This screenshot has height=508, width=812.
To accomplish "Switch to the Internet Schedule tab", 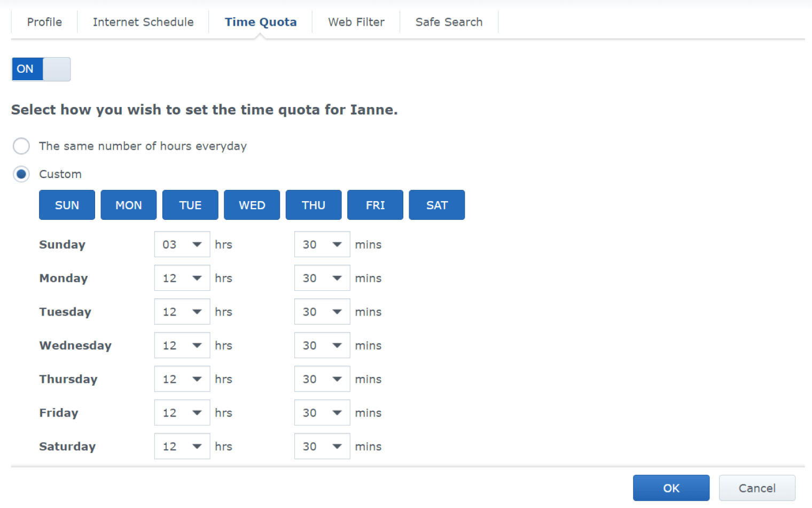I will click(x=143, y=22).
